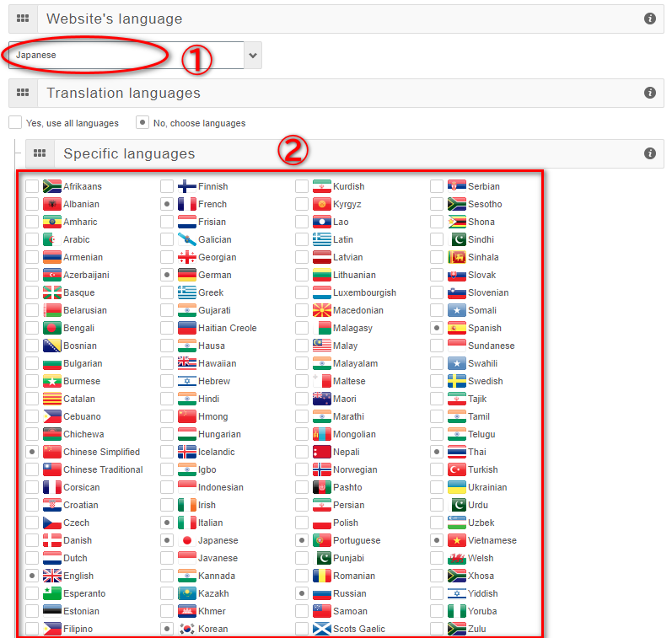
Task: Click the Scots Gaelic flag icon
Action: coord(322,629)
